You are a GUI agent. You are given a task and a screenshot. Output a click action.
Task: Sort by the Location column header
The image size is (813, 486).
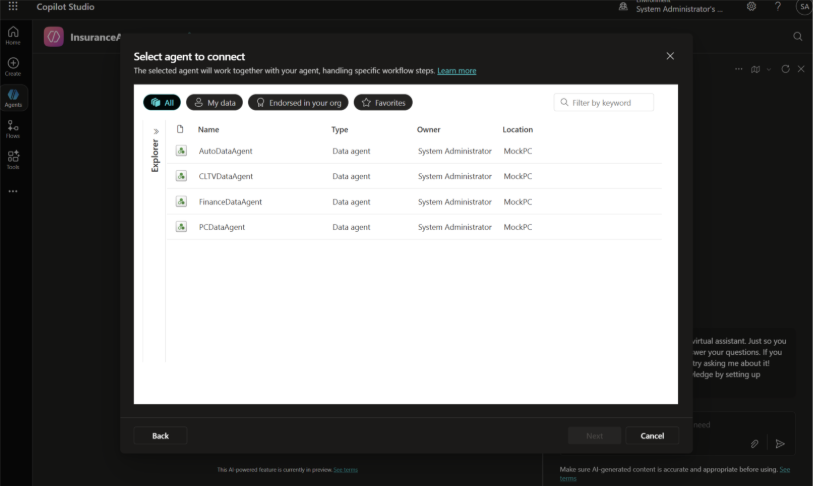pos(517,129)
